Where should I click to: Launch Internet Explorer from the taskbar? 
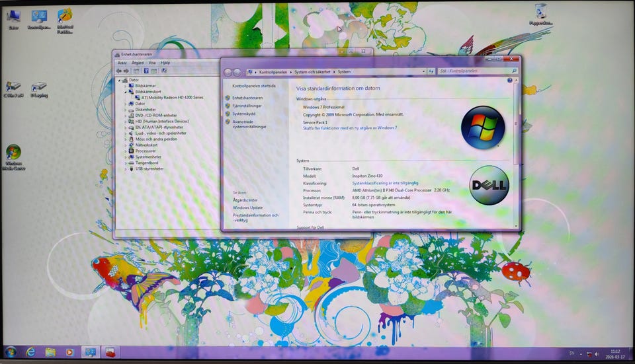pyautogui.click(x=30, y=351)
